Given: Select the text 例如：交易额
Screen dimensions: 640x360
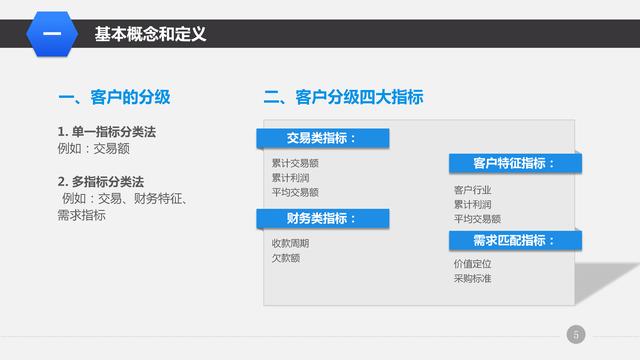Looking at the screenshot, I should click(x=93, y=149).
